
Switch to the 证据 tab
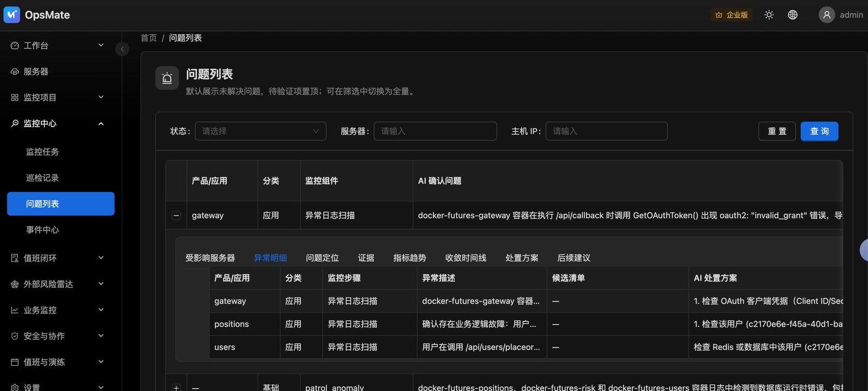click(x=366, y=258)
